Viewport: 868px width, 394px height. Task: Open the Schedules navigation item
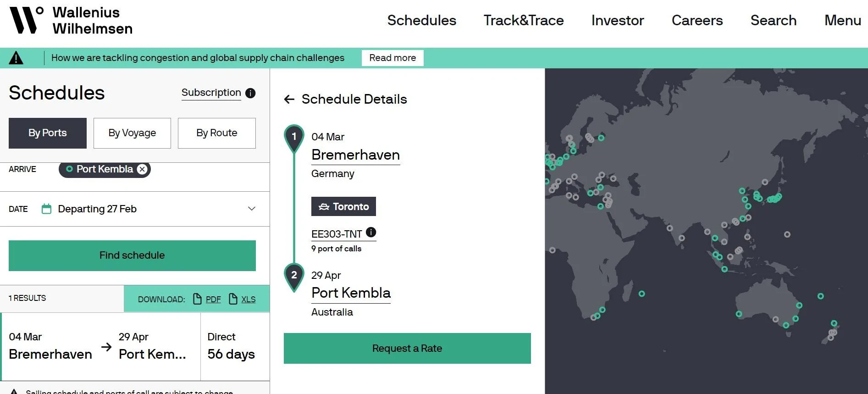point(422,21)
